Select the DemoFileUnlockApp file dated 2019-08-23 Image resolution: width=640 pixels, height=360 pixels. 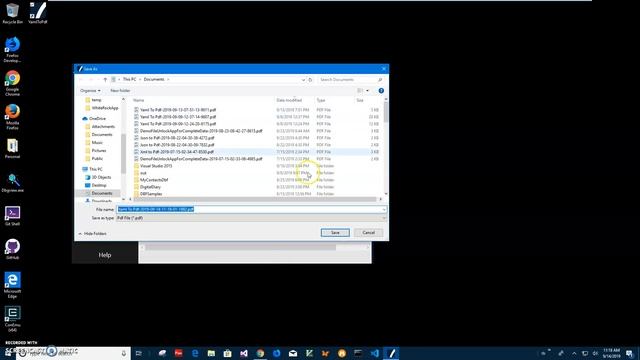point(201,131)
